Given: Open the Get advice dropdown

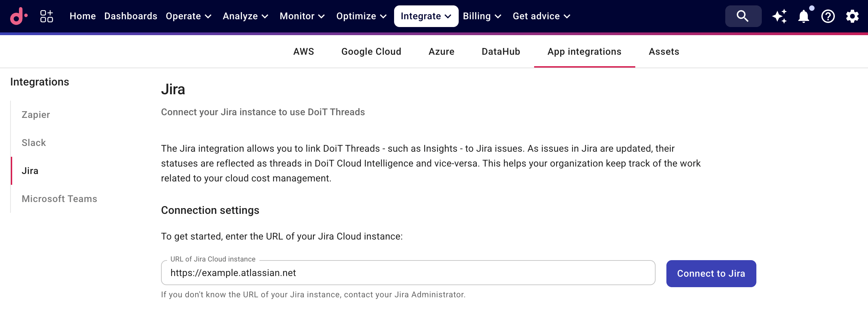Looking at the screenshot, I should 541,16.
